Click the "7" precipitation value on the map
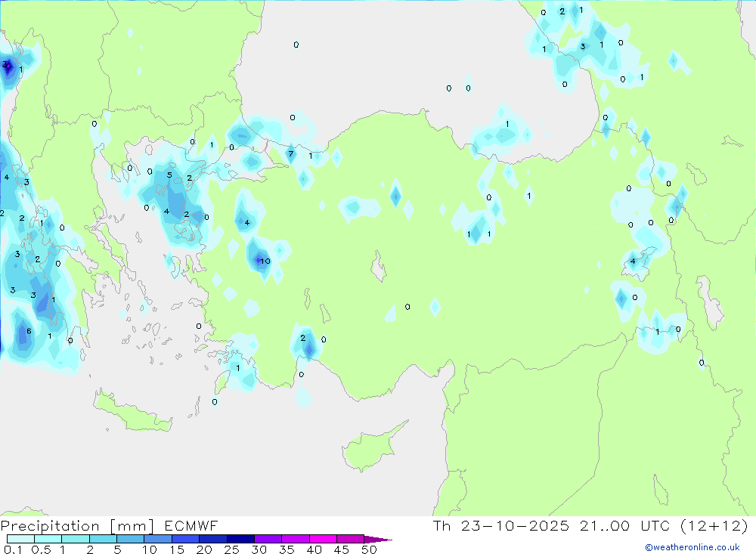This screenshot has height=554, width=756. pyautogui.click(x=291, y=154)
